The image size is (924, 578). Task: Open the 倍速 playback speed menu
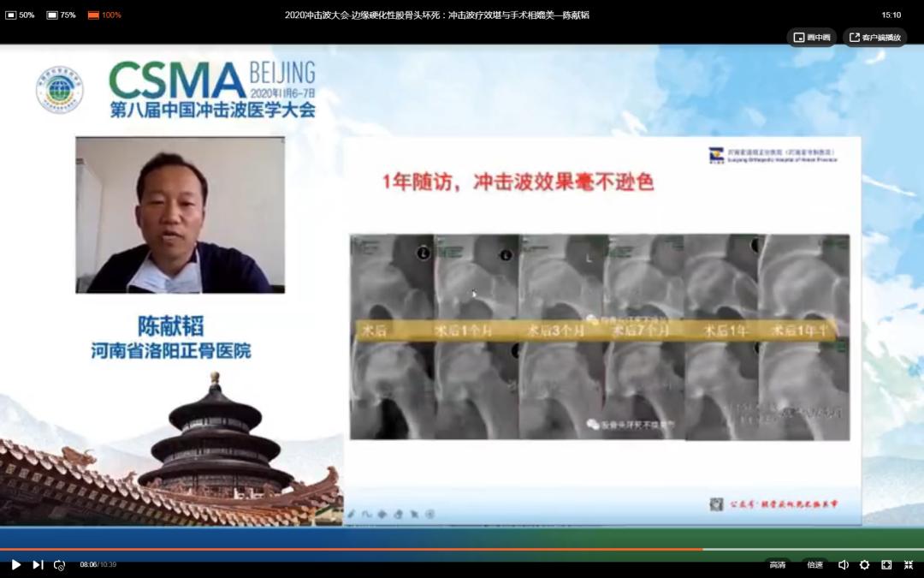click(x=814, y=564)
